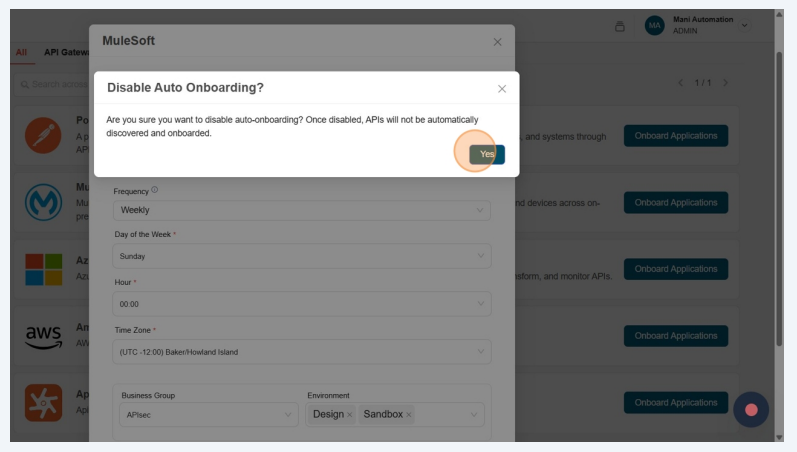Click the Apigee logo icon
The image size is (797, 452).
coord(43,402)
